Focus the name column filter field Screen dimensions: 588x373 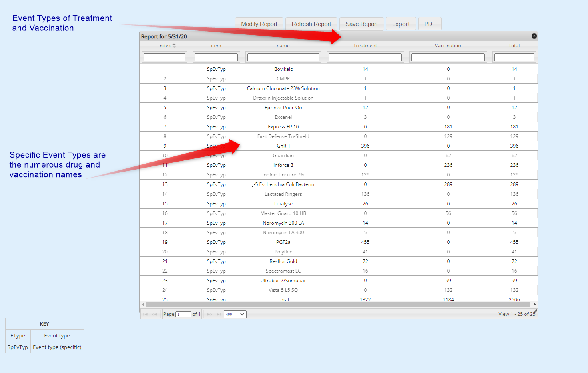[x=283, y=57]
